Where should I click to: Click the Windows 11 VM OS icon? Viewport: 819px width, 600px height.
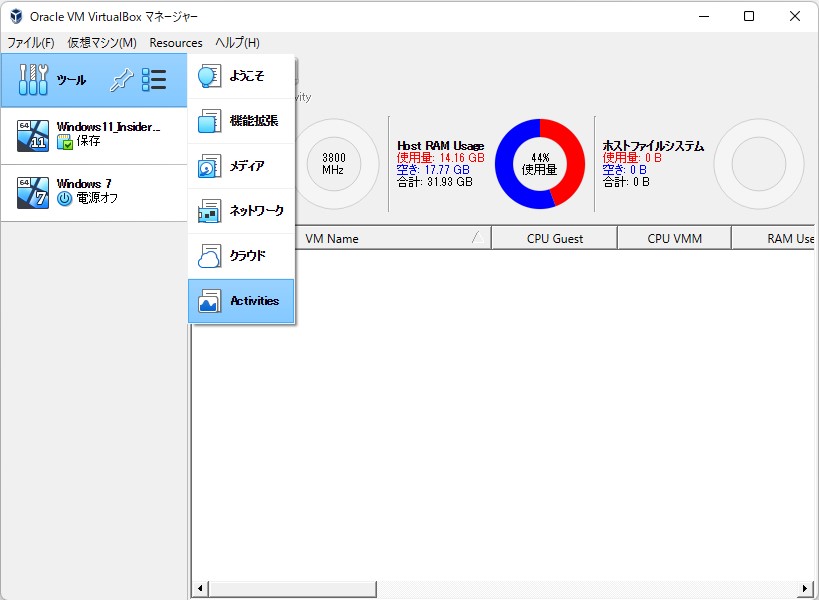(x=33, y=136)
